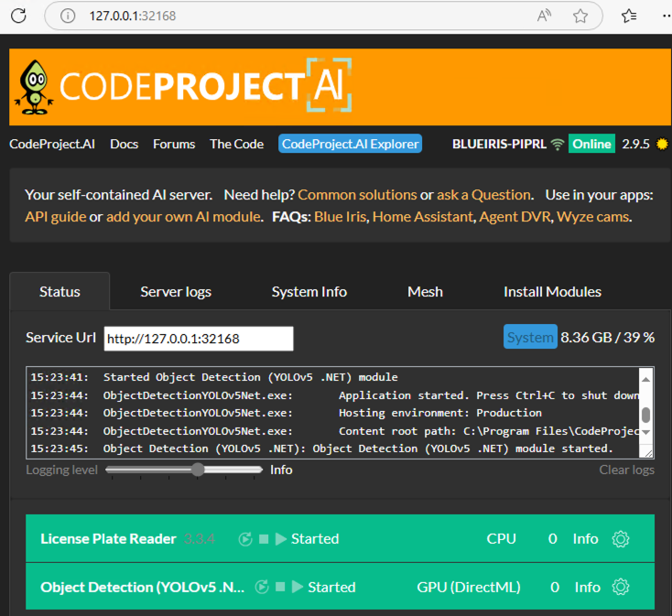Image resolution: width=672 pixels, height=616 pixels.
Task: Click CPU label on License Plate Reader row
Action: coord(501,539)
